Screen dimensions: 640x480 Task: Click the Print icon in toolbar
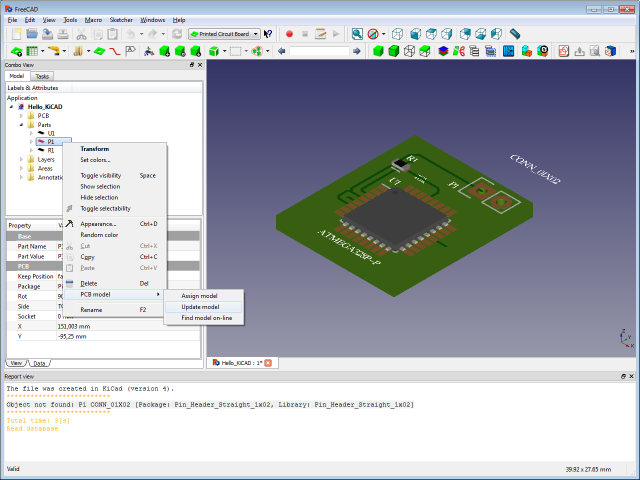63,34
